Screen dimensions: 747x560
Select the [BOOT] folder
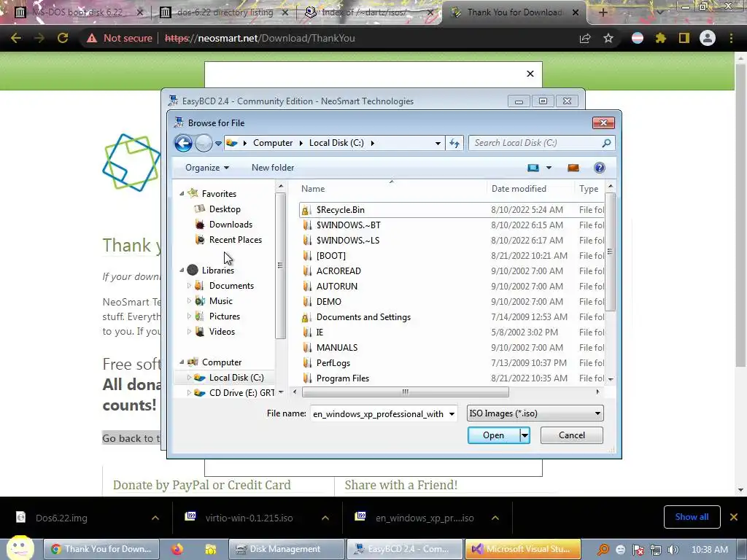tap(330, 256)
